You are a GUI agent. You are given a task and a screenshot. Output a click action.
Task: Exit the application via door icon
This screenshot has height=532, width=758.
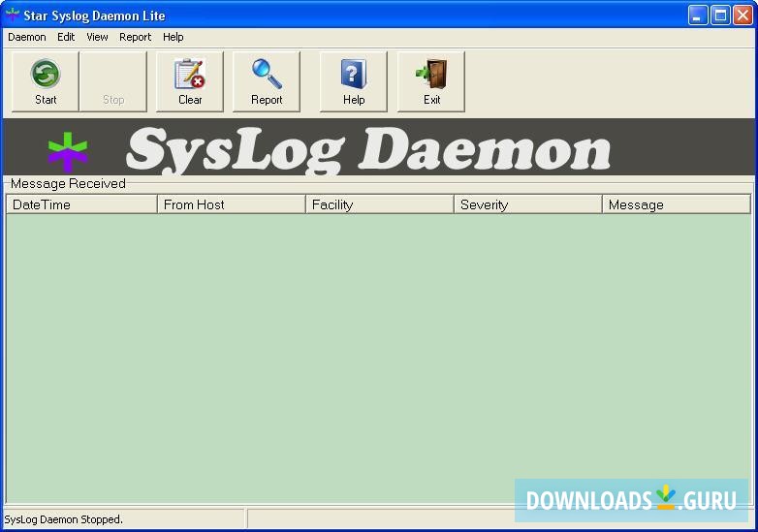point(431,81)
